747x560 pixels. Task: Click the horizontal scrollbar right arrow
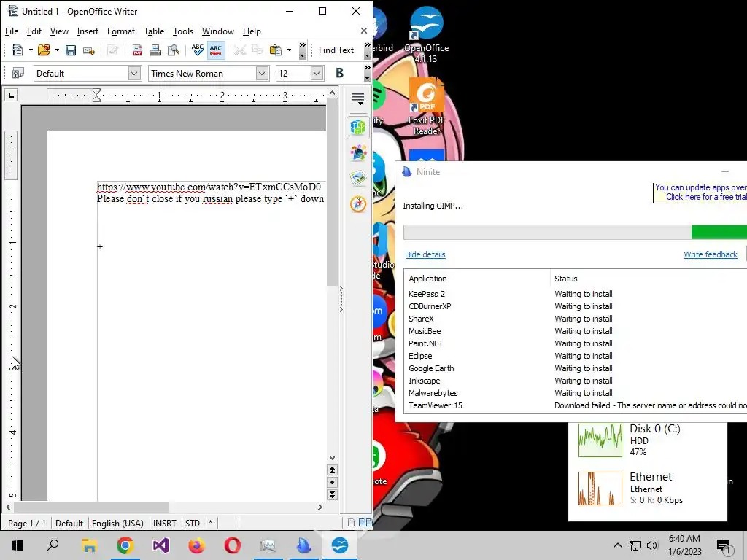(320, 507)
